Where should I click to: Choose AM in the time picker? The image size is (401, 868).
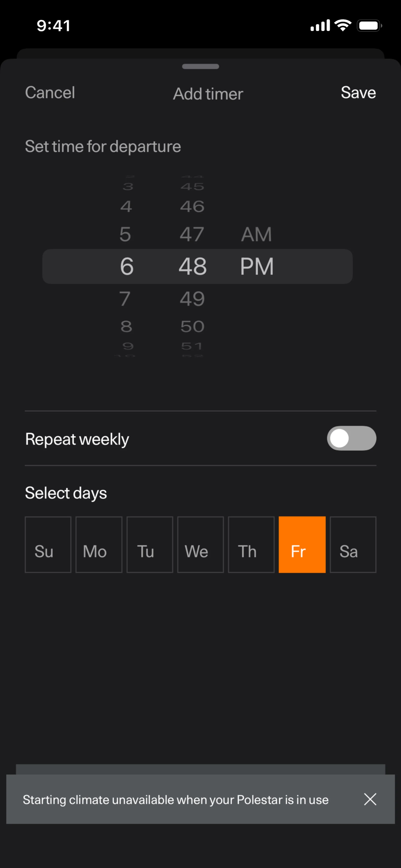[256, 234]
